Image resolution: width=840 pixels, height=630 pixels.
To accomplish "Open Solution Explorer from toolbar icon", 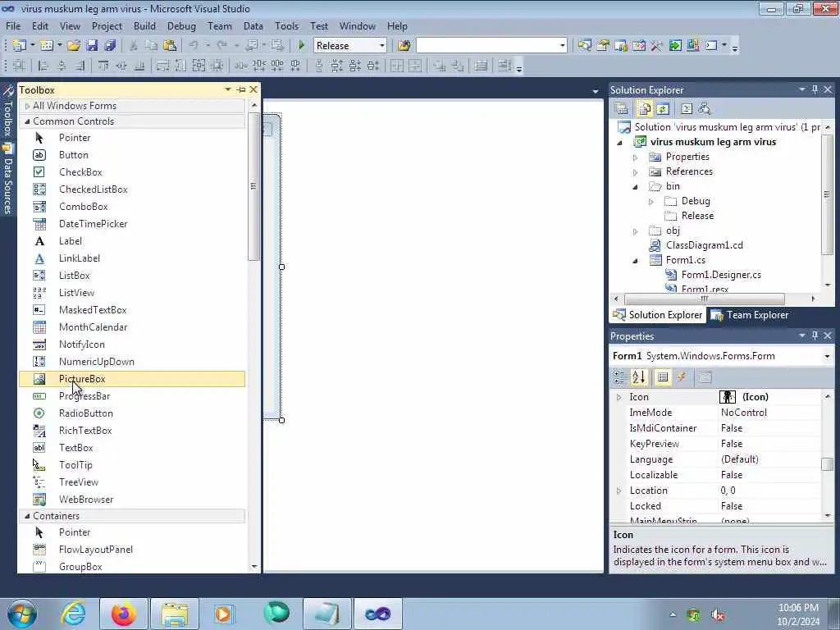I will point(584,46).
